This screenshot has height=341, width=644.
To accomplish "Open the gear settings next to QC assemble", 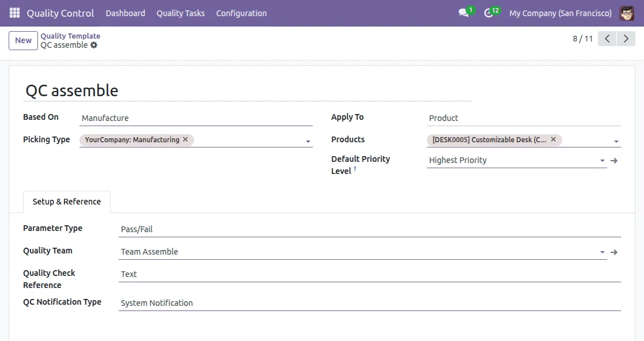I will click(94, 45).
